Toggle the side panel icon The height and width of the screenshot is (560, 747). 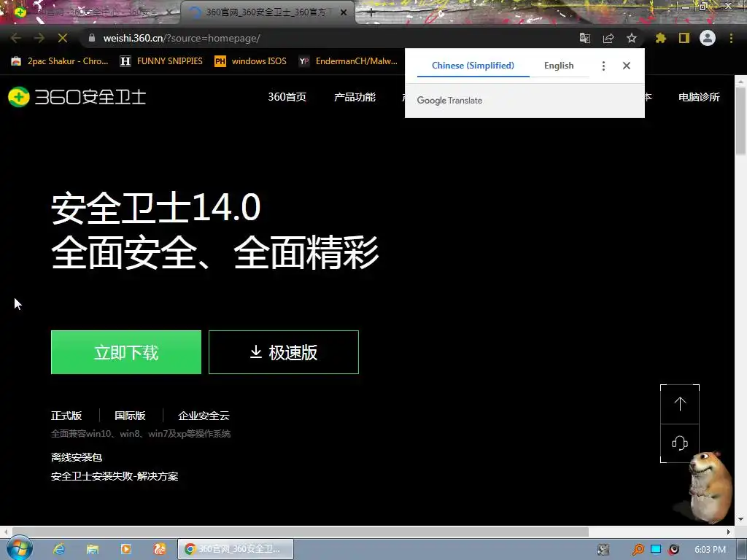tap(684, 38)
